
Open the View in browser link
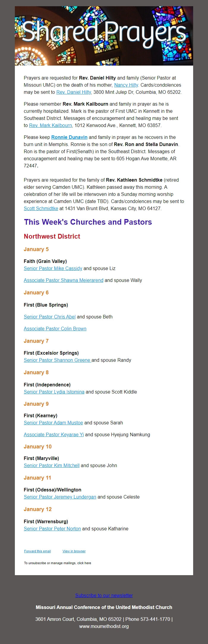(x=74, y=551)
